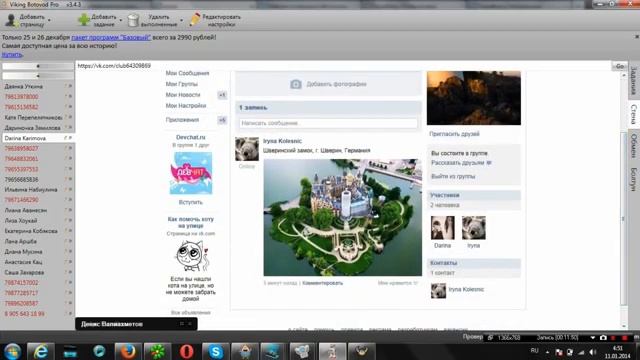
Task: Close the promo banner with the X
Action: 636,37
